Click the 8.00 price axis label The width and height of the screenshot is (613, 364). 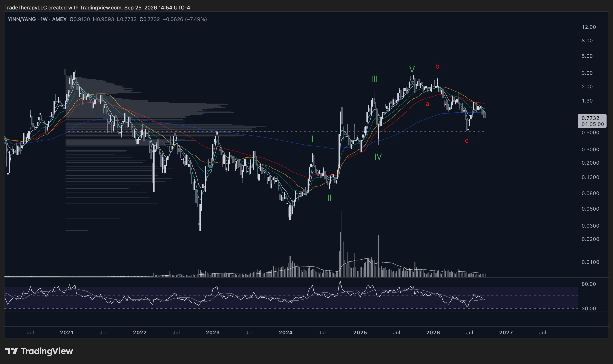(587, 40)
